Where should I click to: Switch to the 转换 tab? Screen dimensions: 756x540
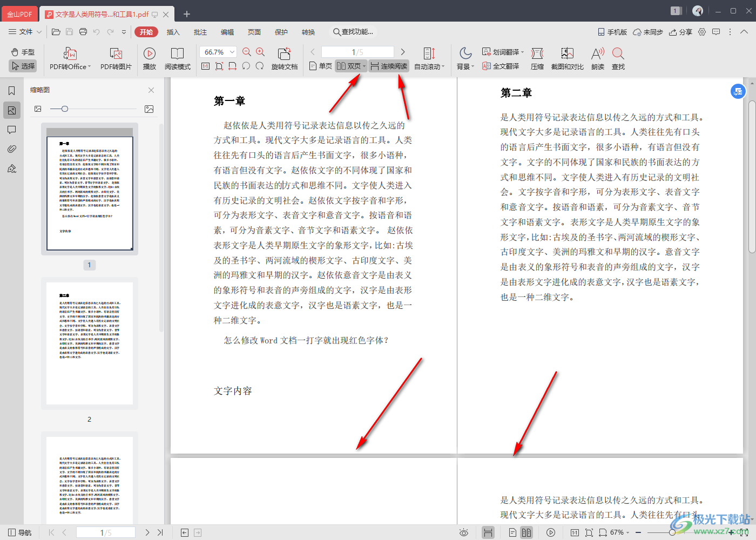point(308,32)
